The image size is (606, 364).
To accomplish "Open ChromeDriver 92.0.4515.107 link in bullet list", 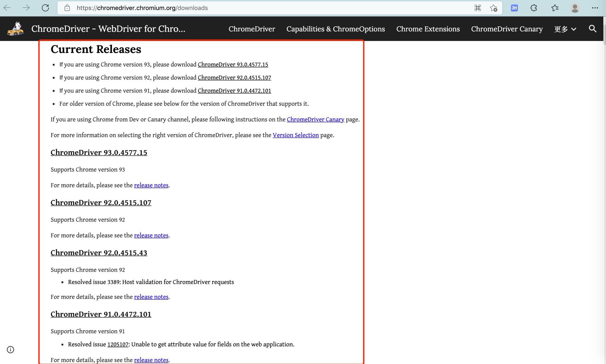I will 234,78.
